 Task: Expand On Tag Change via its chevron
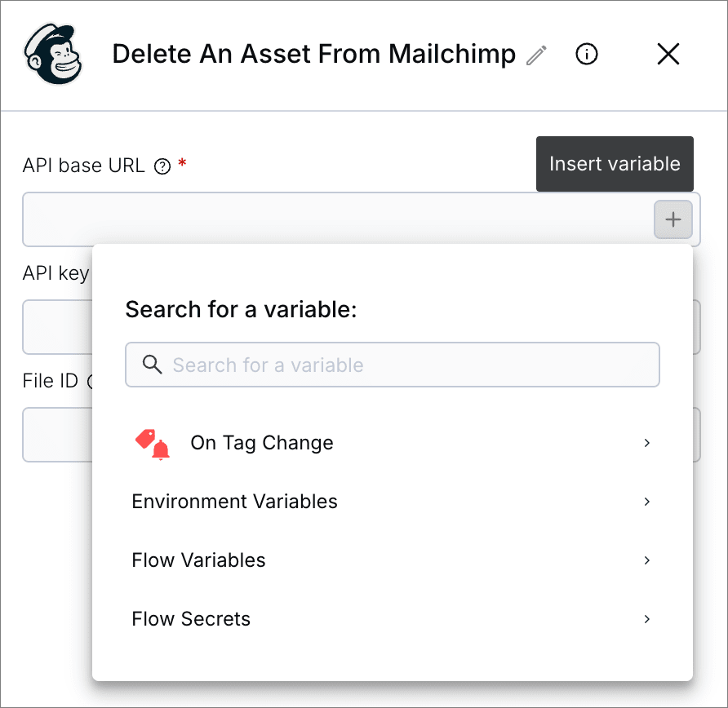click(x=646, y=443)
